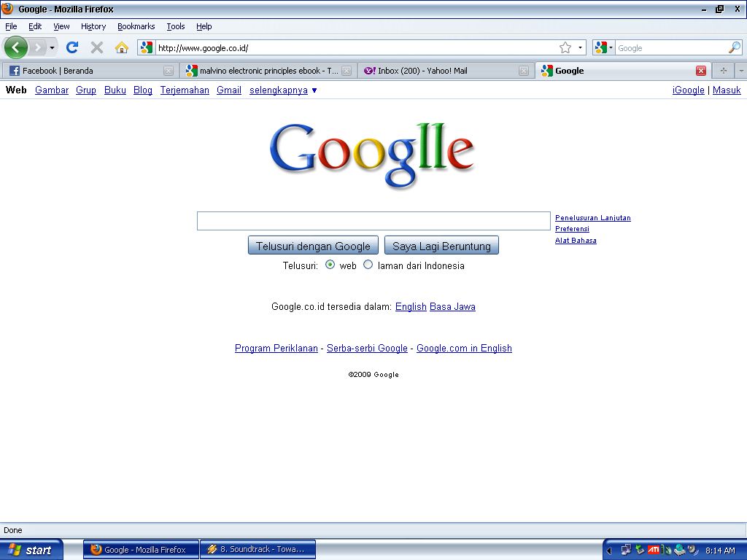Click the 8:14 AM system clock
The width and height of the screenshot is (747, 560).
(720, 551)
